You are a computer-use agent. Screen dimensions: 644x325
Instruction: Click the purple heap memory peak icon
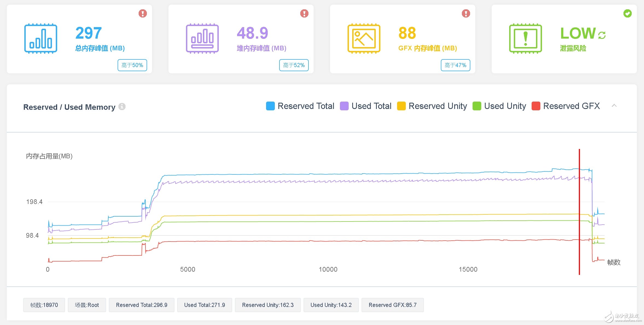(x=202, y=39)
